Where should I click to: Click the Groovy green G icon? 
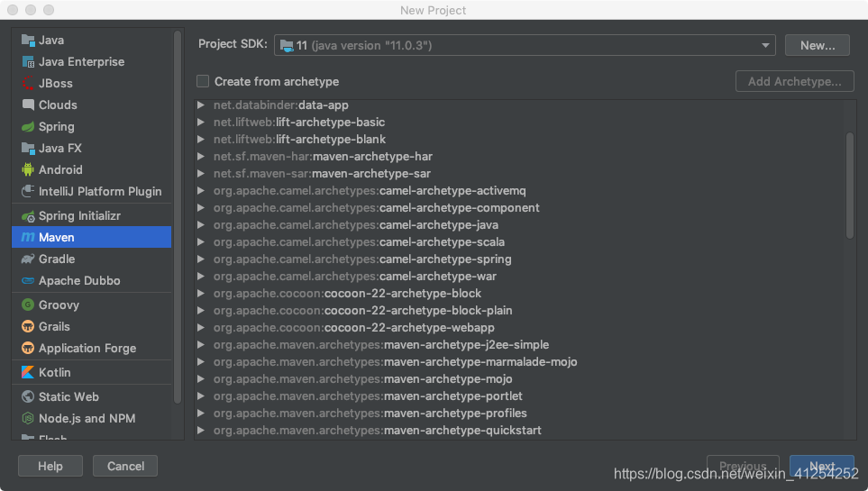pyautogui.click(x=28, y=305)
